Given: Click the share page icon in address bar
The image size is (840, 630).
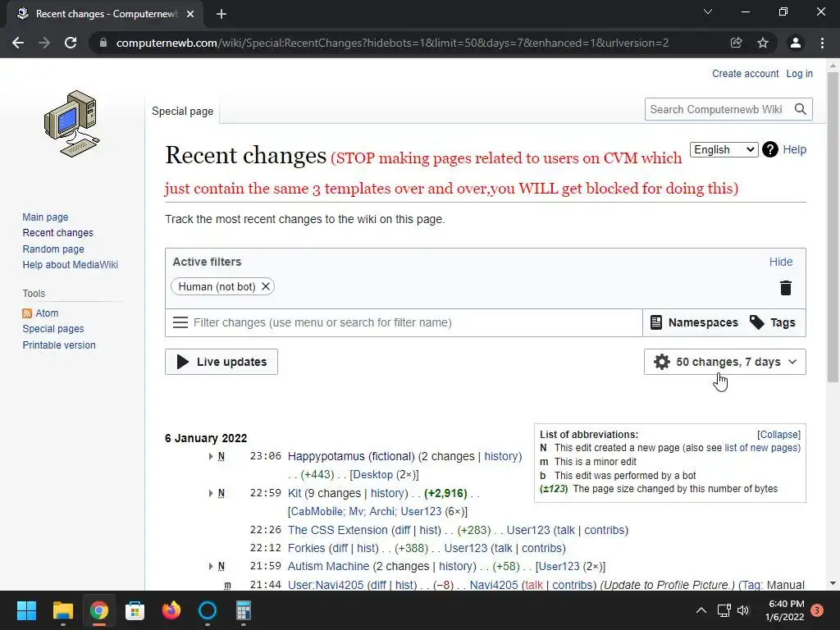Looking at the screenshot, I should [737, 43].
